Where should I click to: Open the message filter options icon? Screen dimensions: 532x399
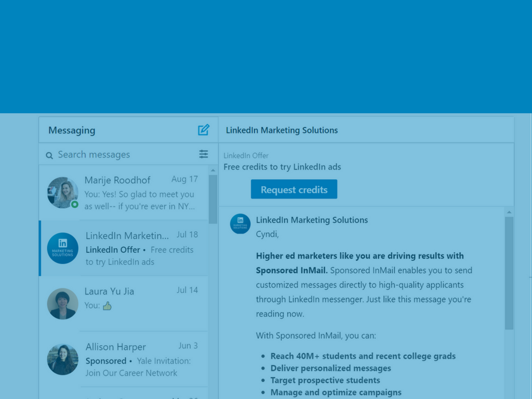coord(204,154)
